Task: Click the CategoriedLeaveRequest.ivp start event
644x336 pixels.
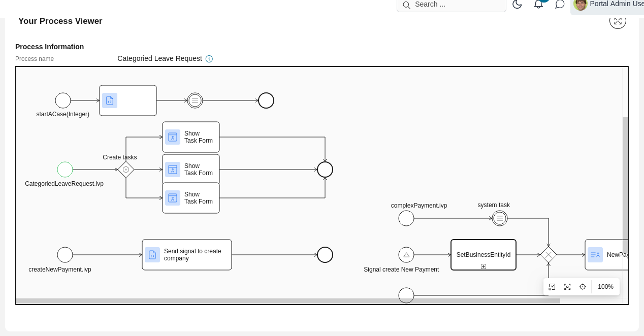Action: pos(65,170)
